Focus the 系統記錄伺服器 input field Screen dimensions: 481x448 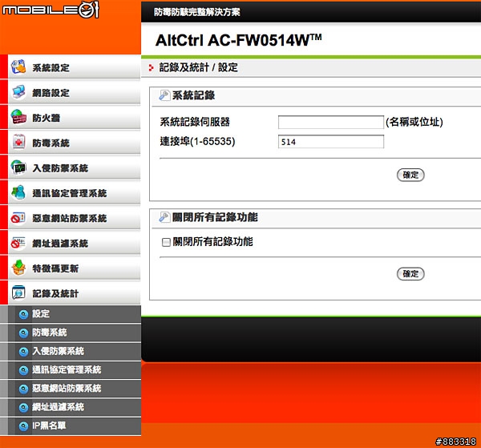(x=330, y=123)
